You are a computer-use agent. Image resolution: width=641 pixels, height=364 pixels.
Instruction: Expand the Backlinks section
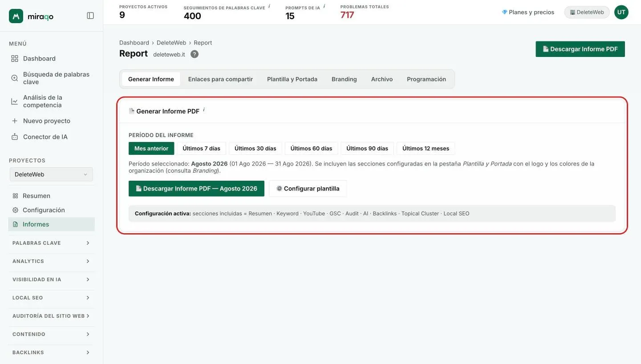pos(51,352)
